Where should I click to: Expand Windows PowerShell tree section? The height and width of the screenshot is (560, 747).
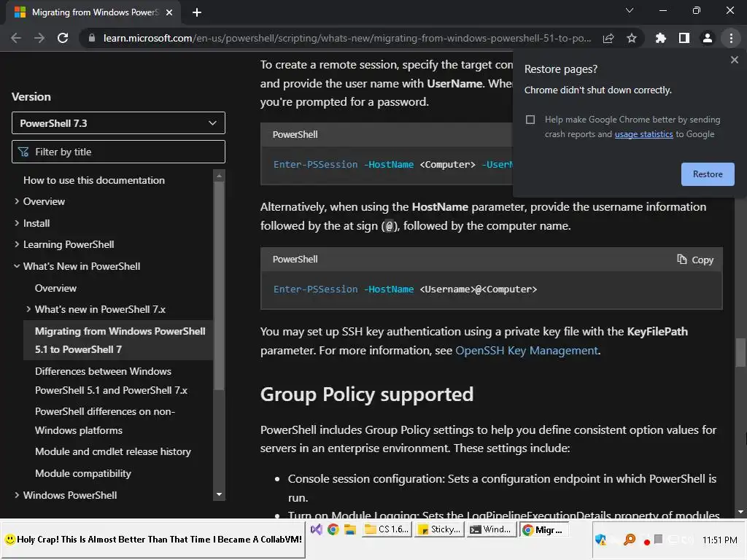(x=17, y=495)
